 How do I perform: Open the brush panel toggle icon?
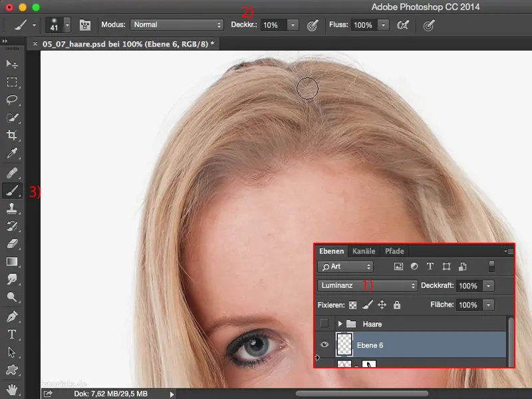coord(85,25)
